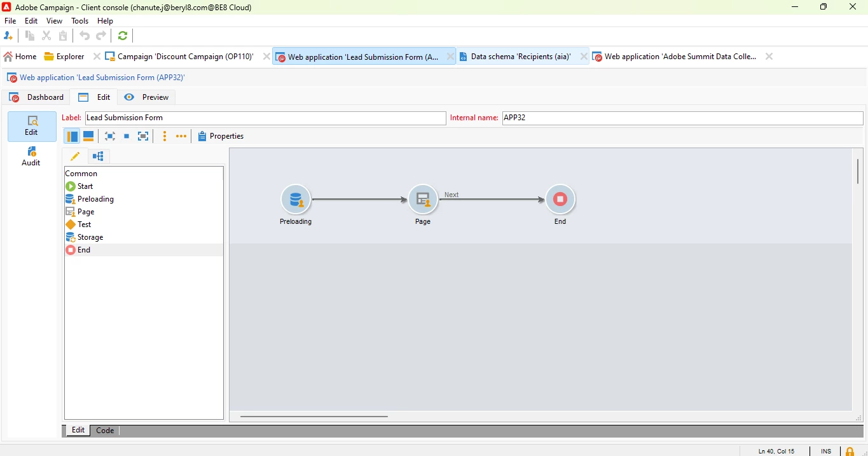Click the lock icon in status bar

pos(850,452)
